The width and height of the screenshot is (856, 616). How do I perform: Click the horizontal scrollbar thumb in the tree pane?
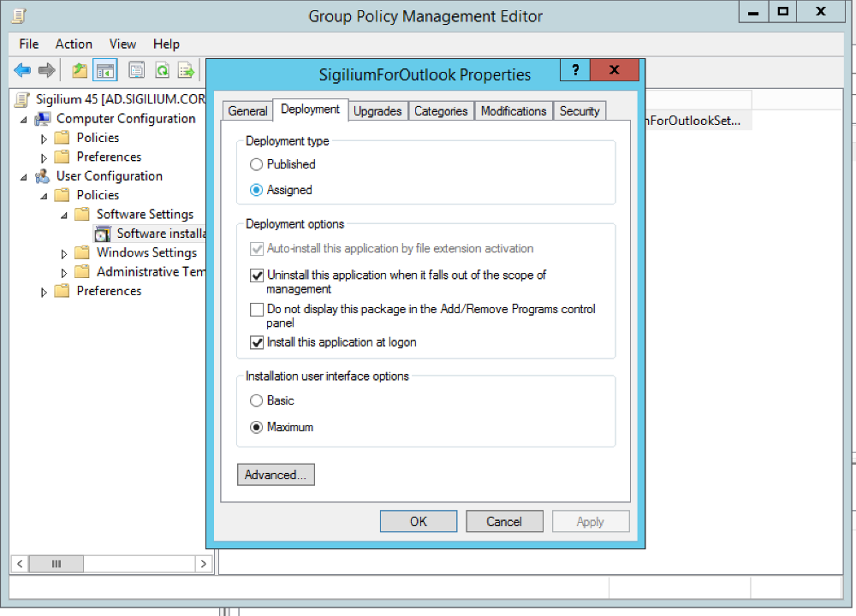[x=56, y=564]
